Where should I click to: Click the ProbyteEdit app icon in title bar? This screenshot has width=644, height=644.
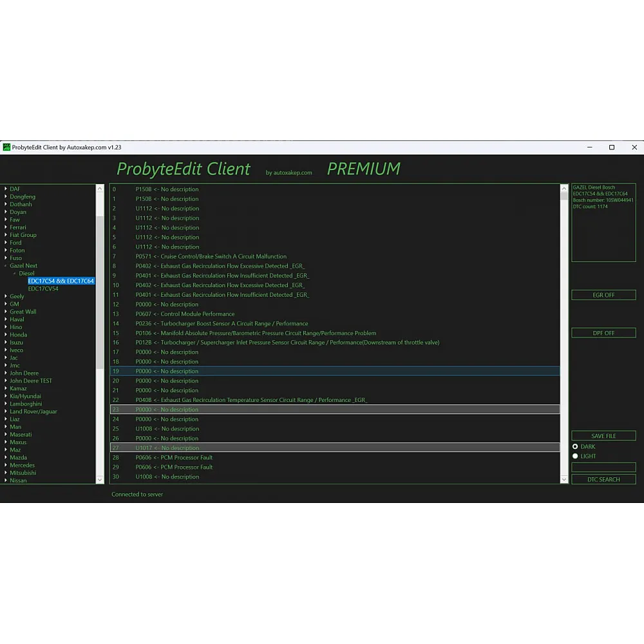(x=6, y=147)
